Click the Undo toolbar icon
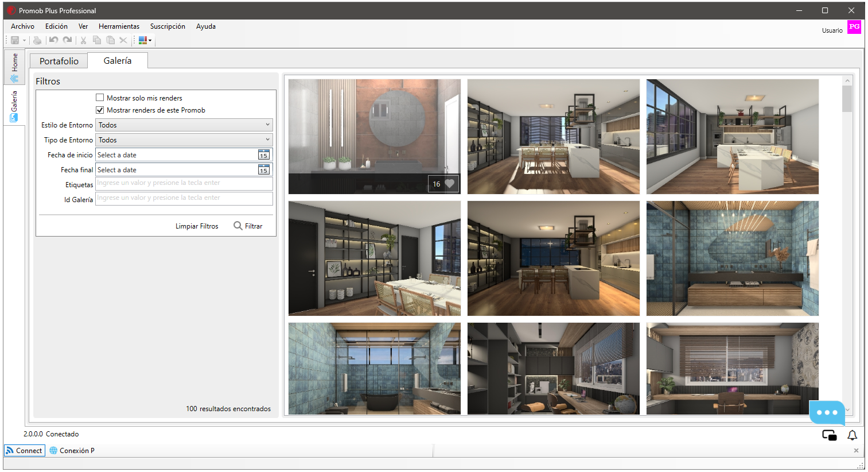Image resolution: width=868 pixels, height=472 pixels. tap(53, 40)
